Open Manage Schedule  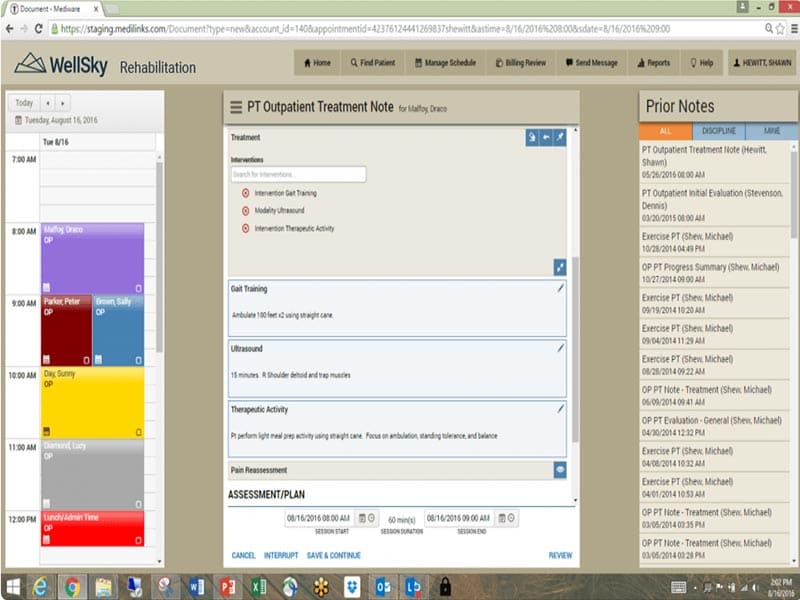point(445,63)
